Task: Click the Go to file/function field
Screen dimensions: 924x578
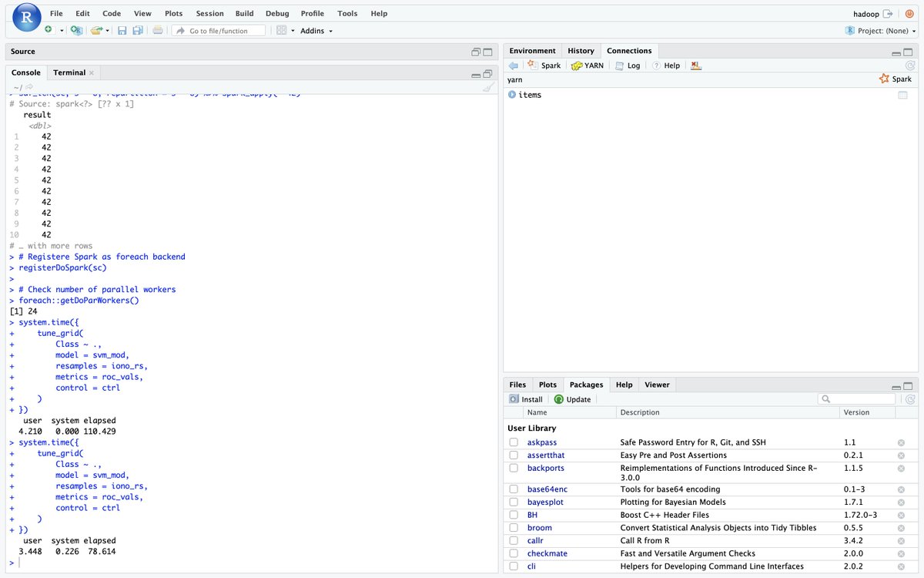Action: [219, 31]
